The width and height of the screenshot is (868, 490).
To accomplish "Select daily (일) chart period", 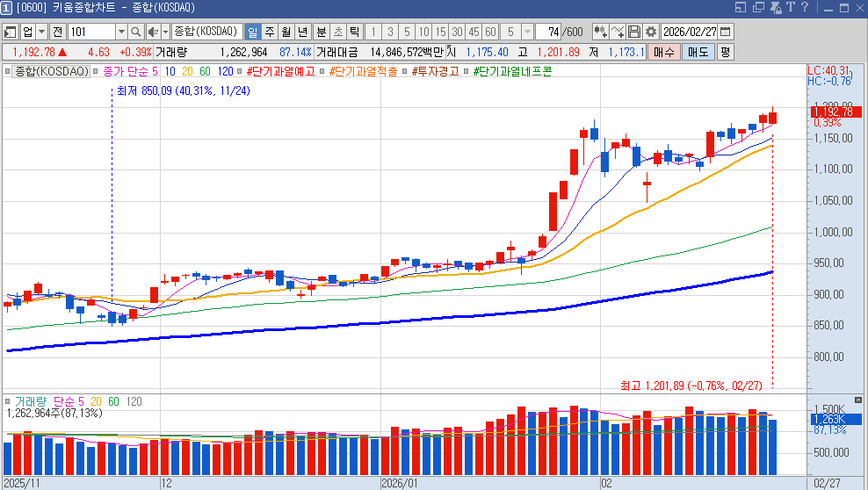I will pyautogui.click(x=252, y=32).
